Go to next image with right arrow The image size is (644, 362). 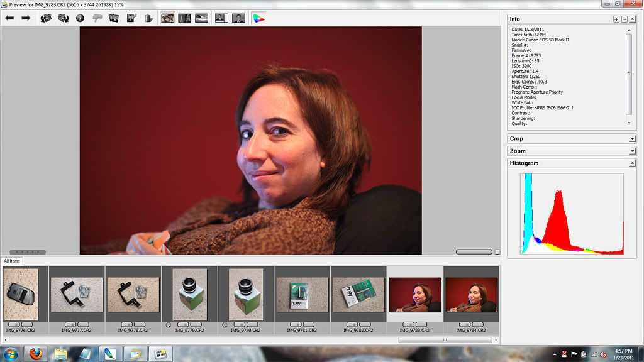[26, 18]
